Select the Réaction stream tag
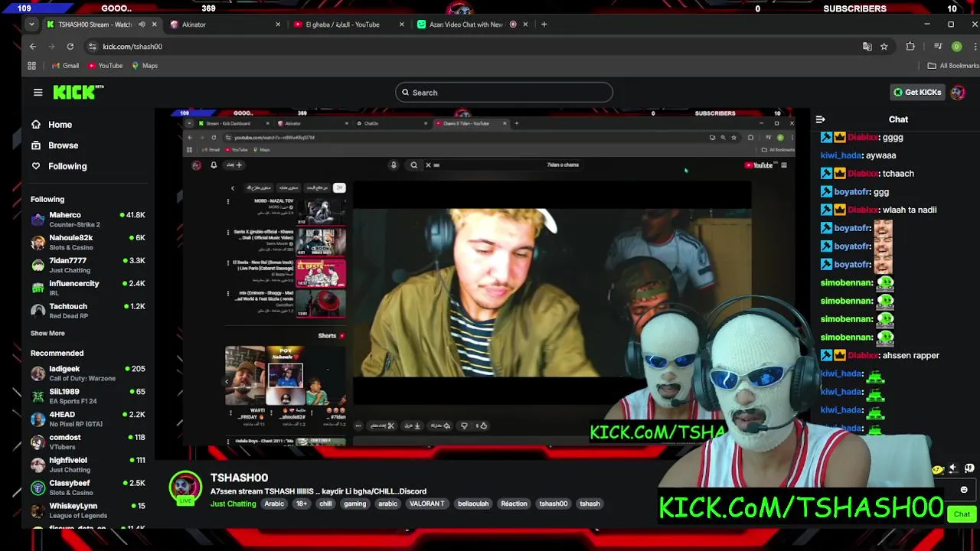The width and height of the screenshot is (980, 551). pos(514,504)
